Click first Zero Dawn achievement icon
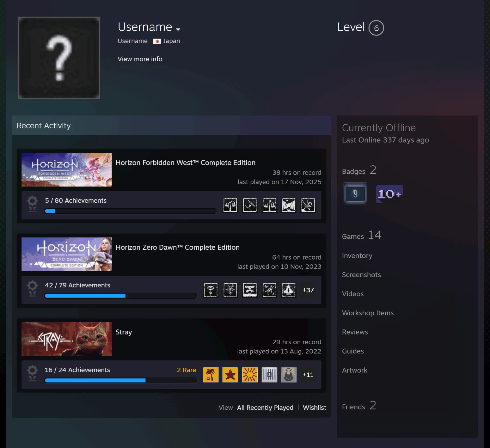 pos(211,290)
